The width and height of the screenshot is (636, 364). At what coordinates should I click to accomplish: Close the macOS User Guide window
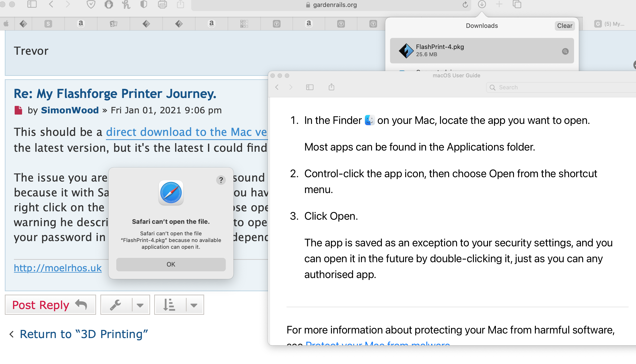273,75
